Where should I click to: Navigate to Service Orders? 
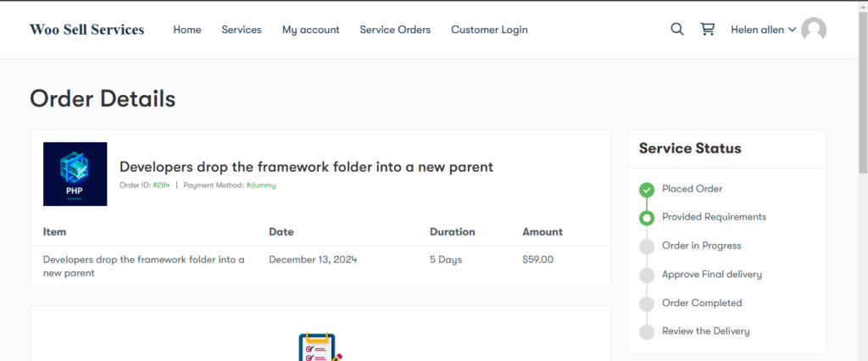pyautogui.click(x=395, y=30)
